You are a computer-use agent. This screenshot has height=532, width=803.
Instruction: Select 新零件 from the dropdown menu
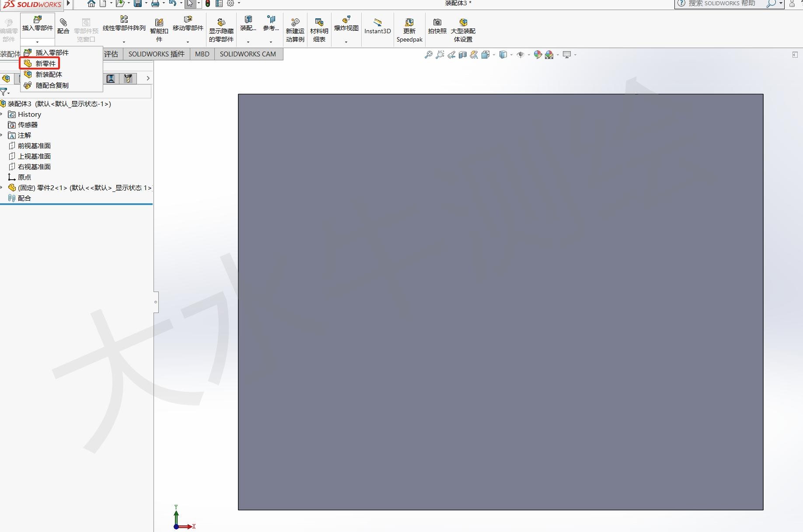(45, 64)
